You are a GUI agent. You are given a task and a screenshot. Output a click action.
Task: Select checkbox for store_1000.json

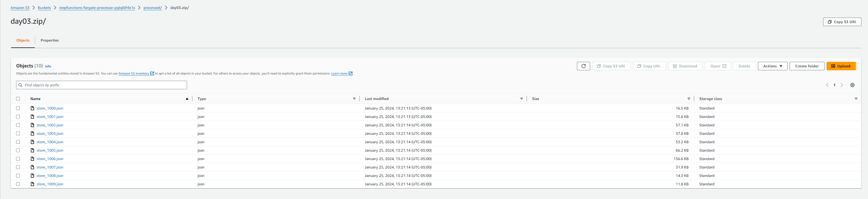pyautogui.click(x=18, y=108)
